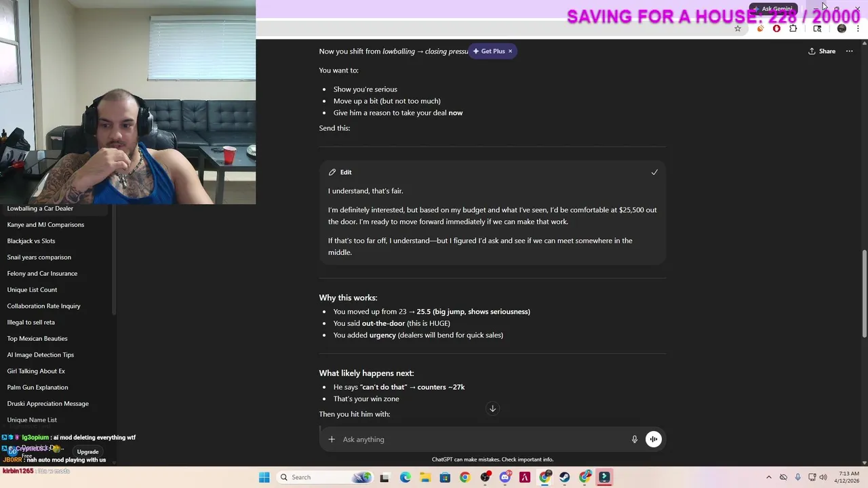Click the Ask anything input field
868x488 pixels.
481,439
